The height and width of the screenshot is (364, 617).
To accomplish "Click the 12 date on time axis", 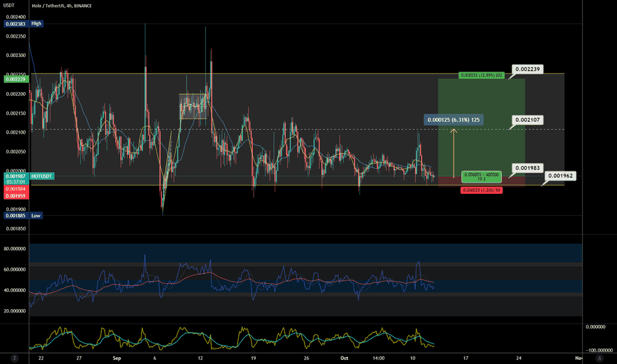I will click(201, 358).
